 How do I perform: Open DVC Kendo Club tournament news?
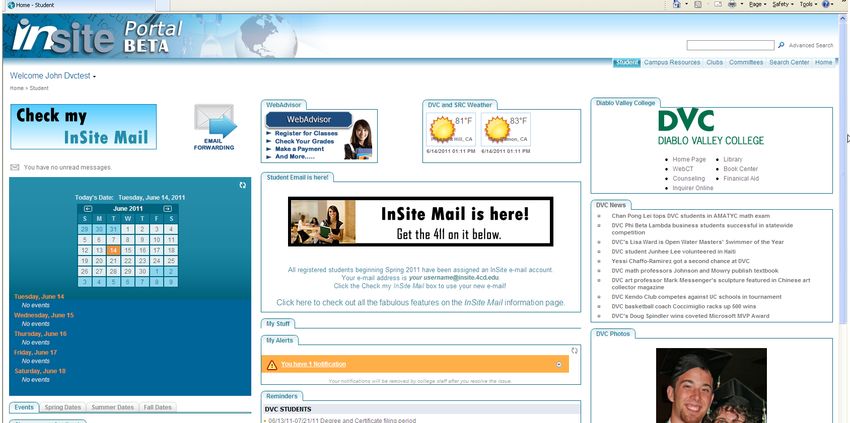click(x=696, y=297)
